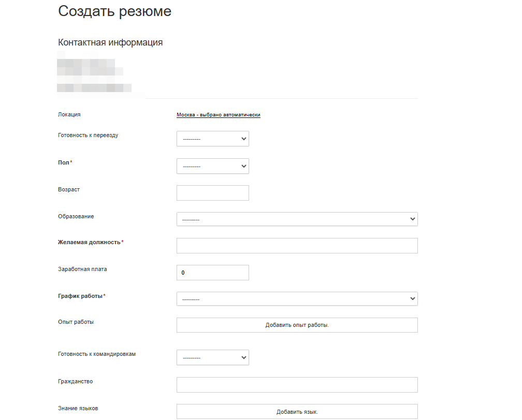Viewport: 522px width, 420px height.
Task: Click the 'Желаемая должность' label text
Action: (x=89, y=242)
